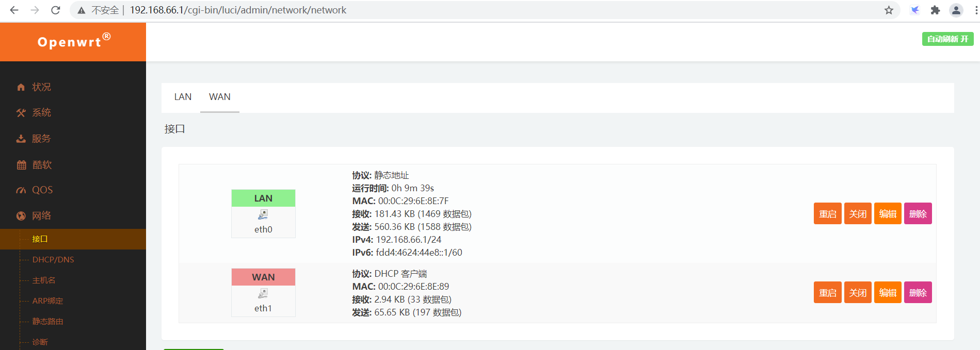Restart LAN interface with 重启 button

[x=828, y=213]
